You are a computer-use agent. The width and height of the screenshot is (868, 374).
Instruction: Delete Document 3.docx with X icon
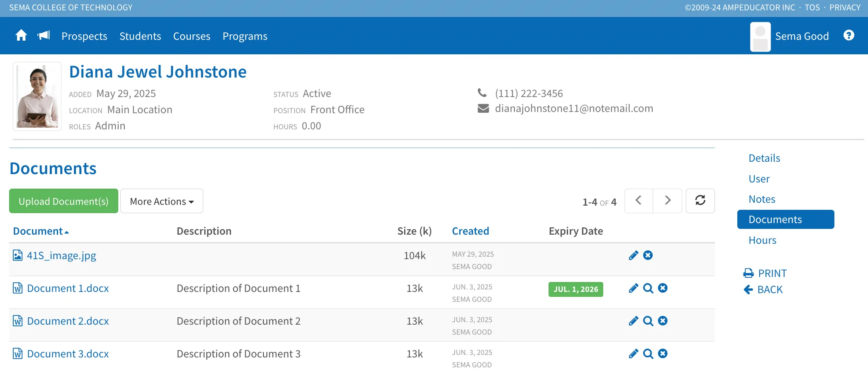(663, 354)
